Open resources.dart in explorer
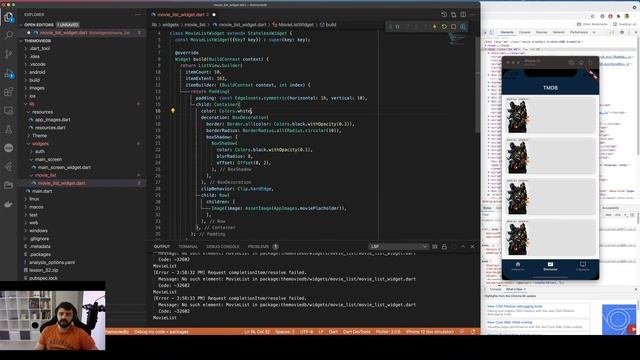The image size is (640, 360). [50, 128]
